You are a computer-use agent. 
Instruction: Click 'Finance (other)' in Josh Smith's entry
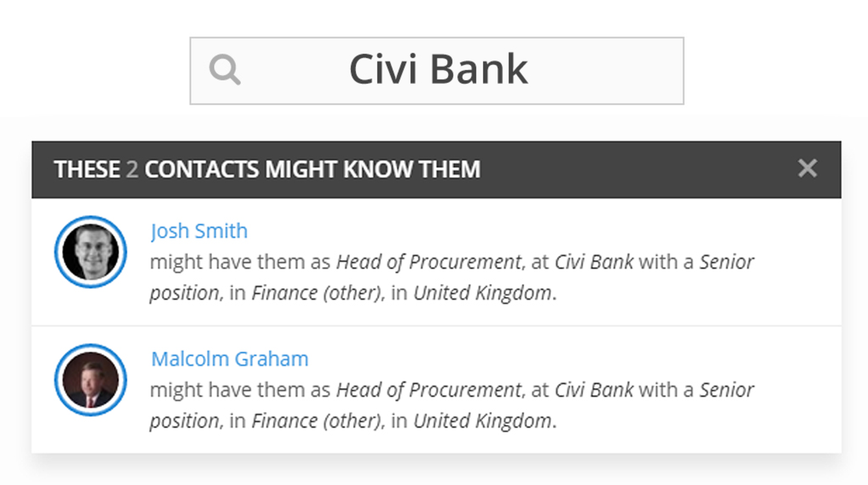316,293
